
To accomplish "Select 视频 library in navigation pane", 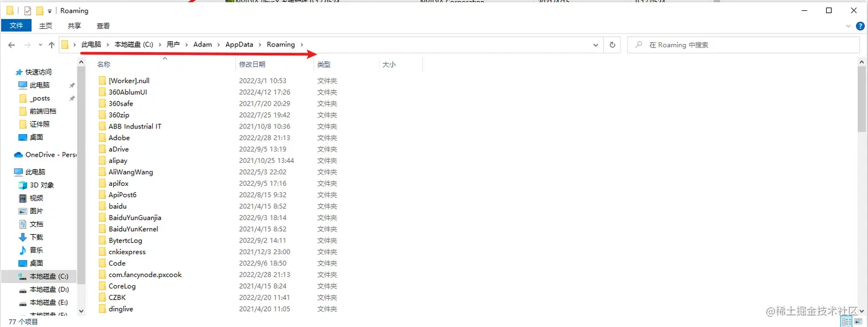I will (36, 198).
